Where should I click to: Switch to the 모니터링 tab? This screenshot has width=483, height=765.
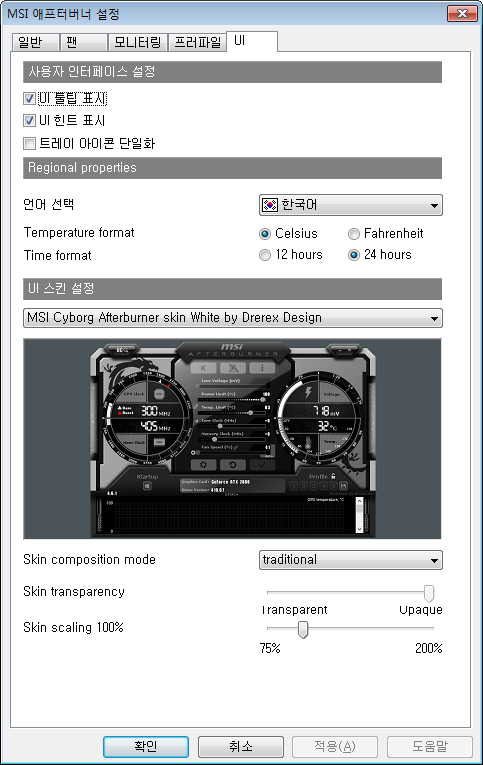[x=138, y=42]
